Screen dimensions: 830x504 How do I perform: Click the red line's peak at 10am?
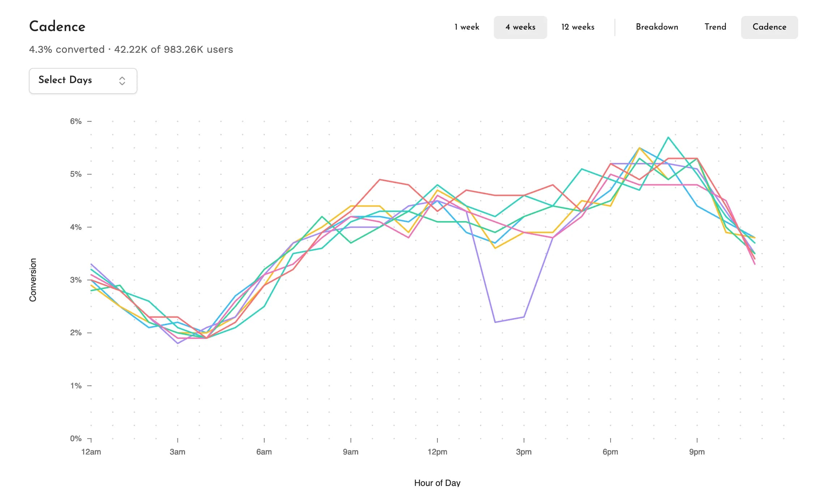(380, 180)
